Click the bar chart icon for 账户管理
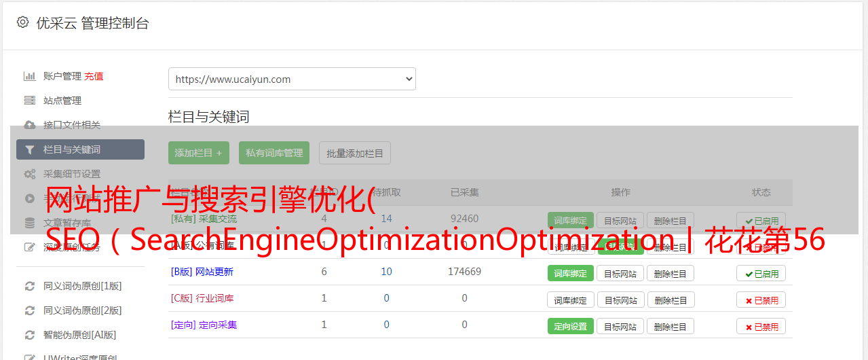Image resolution: width=868 pixels, height=360 pixels. 29,76
